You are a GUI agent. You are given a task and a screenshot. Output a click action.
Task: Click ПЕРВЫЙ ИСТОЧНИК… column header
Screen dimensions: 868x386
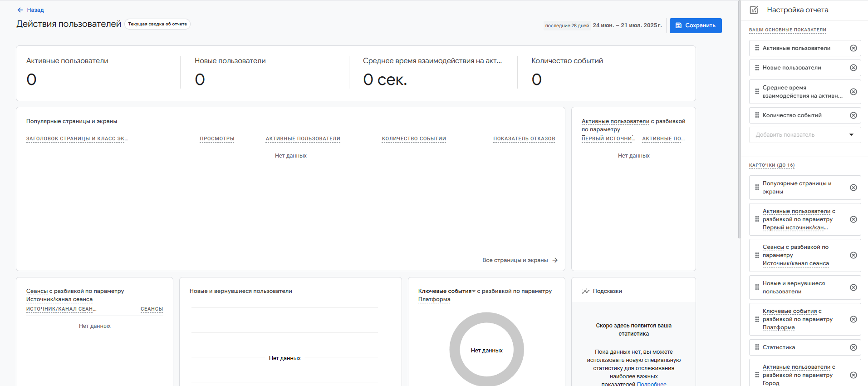(608, 139)
